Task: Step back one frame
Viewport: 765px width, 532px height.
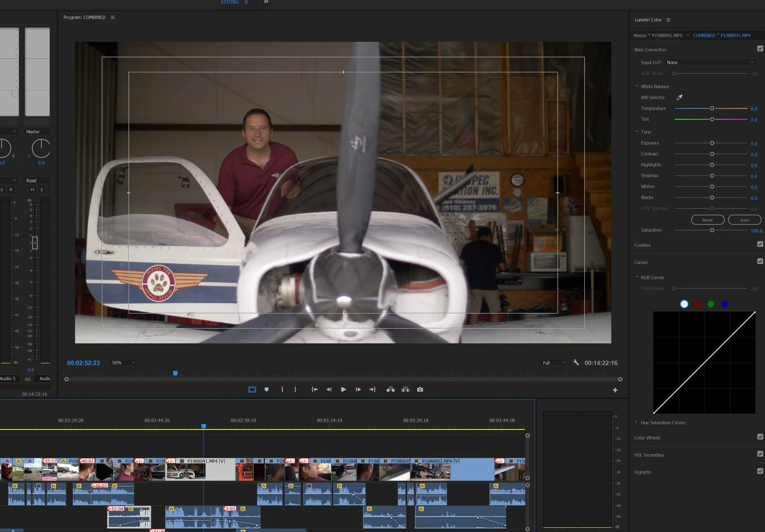Action: tap(329, 389)
